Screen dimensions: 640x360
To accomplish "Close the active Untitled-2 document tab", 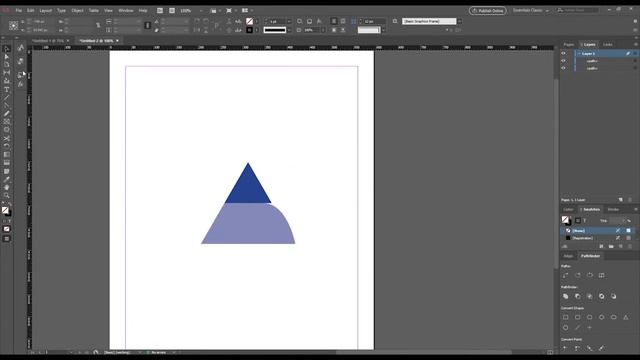I will click(x=118, y=41).
